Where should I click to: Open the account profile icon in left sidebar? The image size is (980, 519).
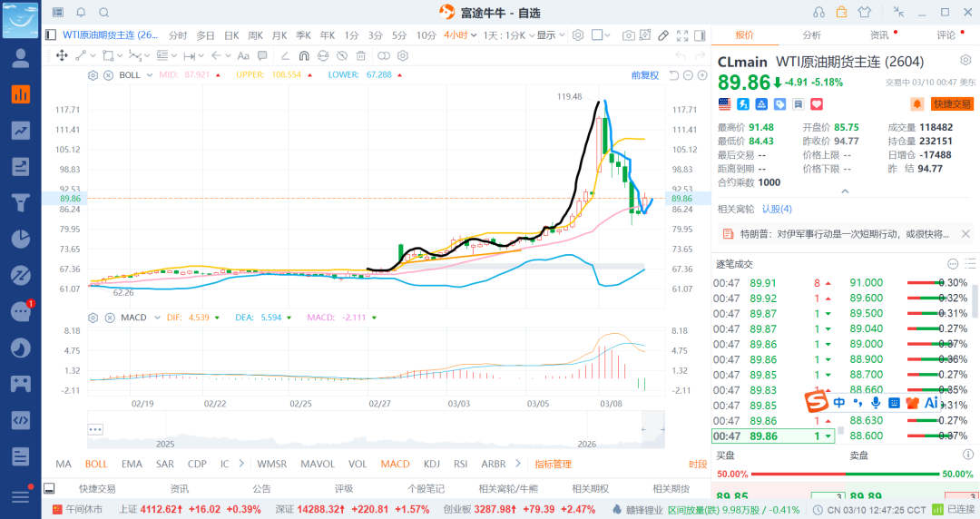[21, 57]
